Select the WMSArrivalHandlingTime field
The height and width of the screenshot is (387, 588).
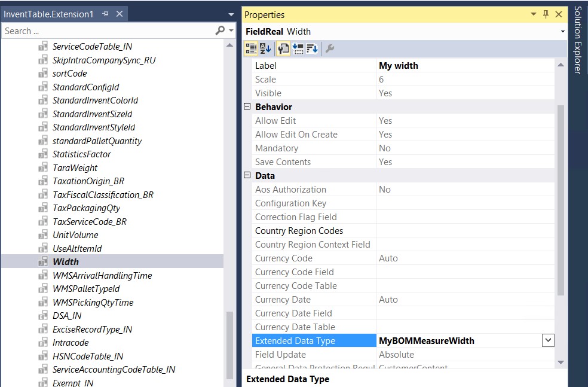(x=102, y=275)
